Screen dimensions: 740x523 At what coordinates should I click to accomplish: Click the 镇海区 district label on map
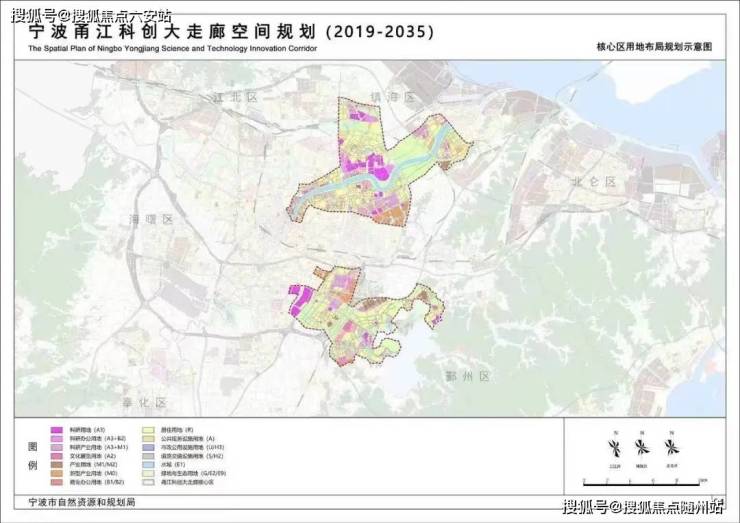(x=392, y=97)
